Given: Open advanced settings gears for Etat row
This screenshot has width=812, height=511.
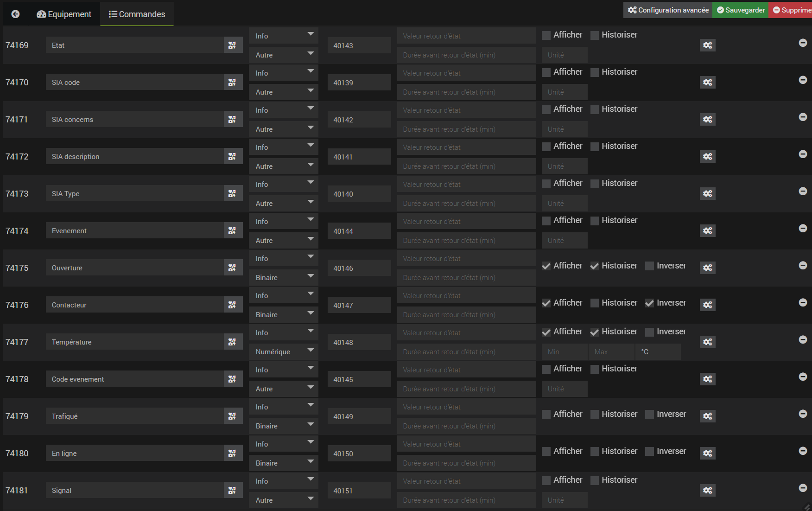Looking at the screenshot, I should click(x=708, y=45).
